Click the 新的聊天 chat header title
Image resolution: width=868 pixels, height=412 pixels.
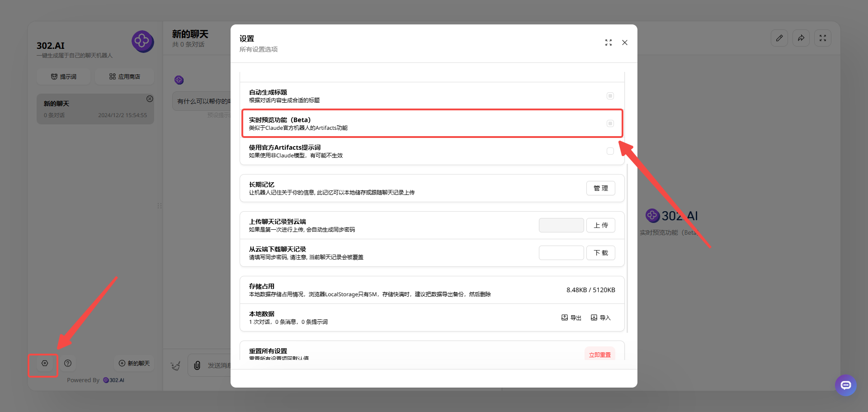(190, 34)
